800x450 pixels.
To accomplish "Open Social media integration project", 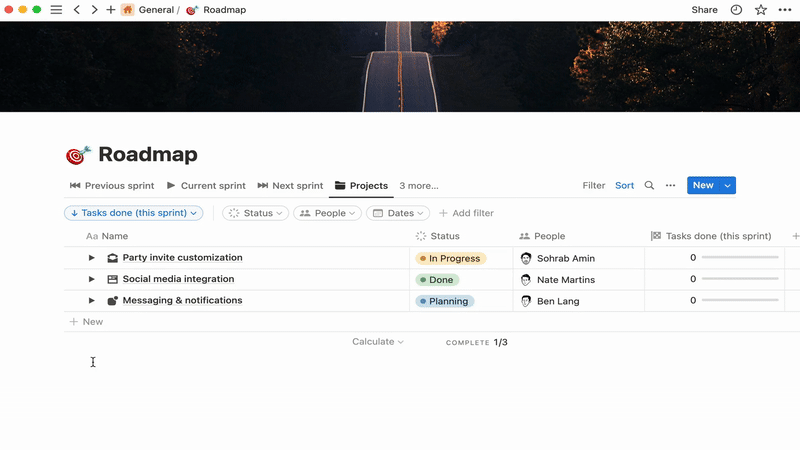I will (178, 279).
